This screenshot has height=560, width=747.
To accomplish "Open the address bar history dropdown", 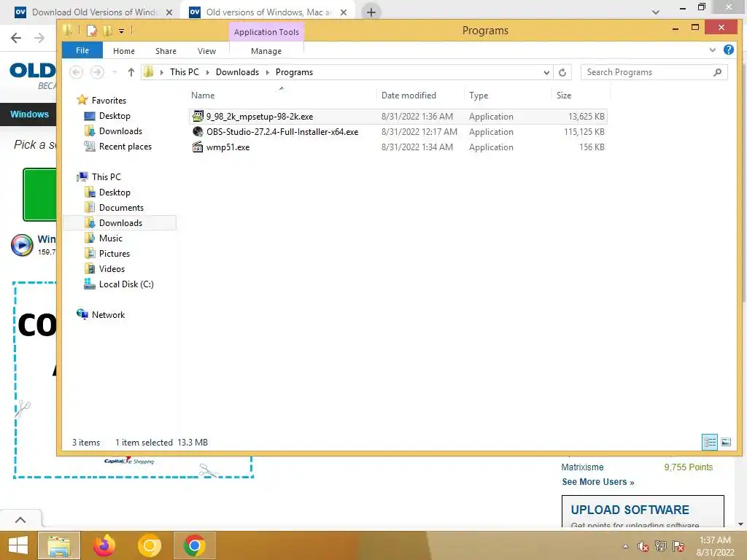I will click(546, 72).
